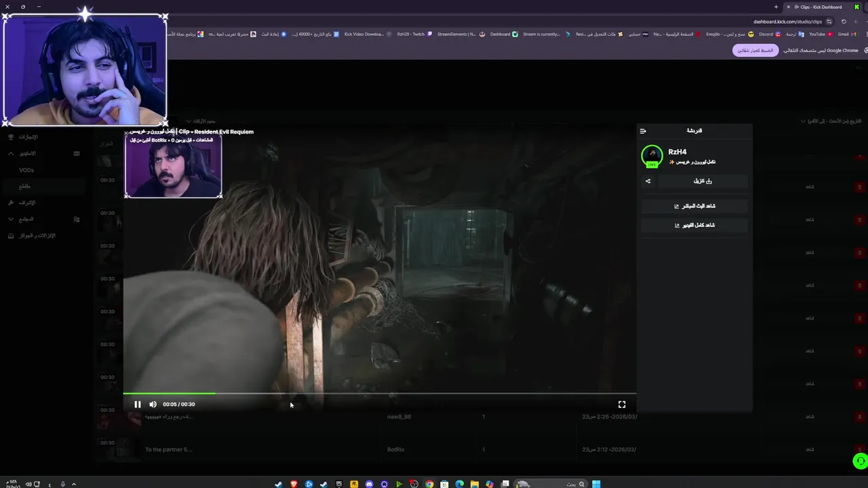This screenshot has height=488, width=868.
Task: Open the full video via شاهد كامل الفيديو
Action: [694, 225]
